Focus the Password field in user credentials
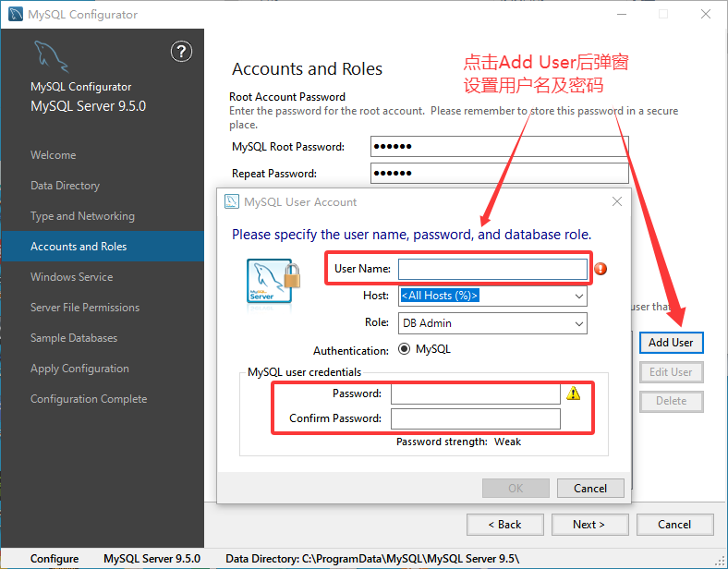The height and width of the screenshot is (569, 728). tap(476, 394)
